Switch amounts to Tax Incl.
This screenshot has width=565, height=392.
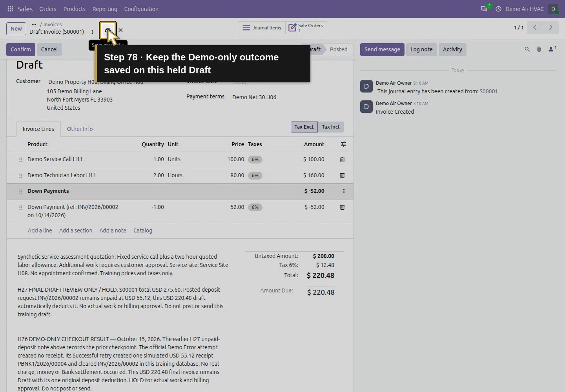[331, 127]
